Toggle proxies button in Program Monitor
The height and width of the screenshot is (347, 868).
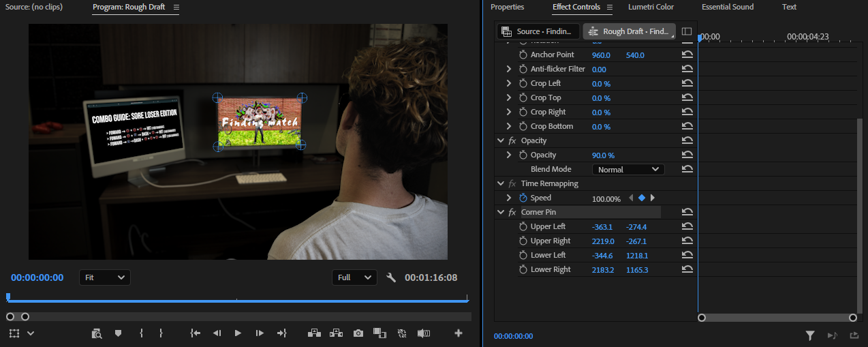point(402,333)
